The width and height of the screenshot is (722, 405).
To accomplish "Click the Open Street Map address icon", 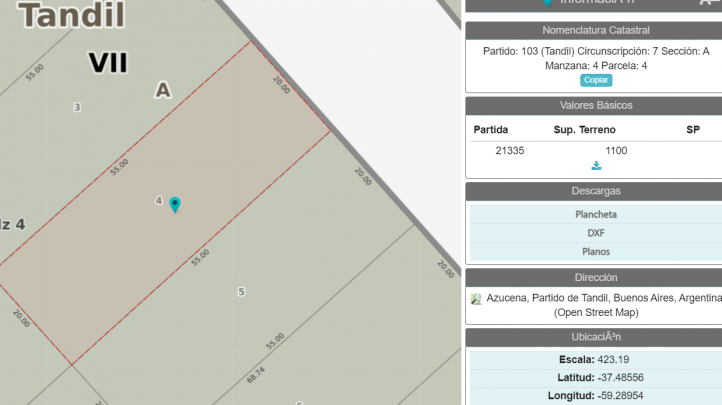I will click(476, 299).
